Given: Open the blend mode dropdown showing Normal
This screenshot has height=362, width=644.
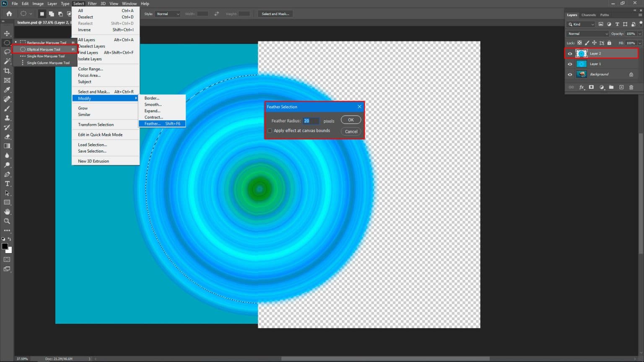Looking at the screenshot, I should coord(587,33).
